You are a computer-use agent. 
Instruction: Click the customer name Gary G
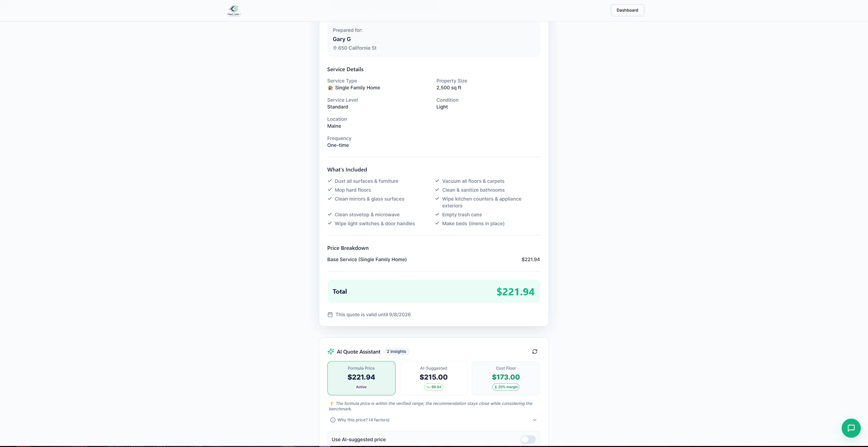coord(341,39)
